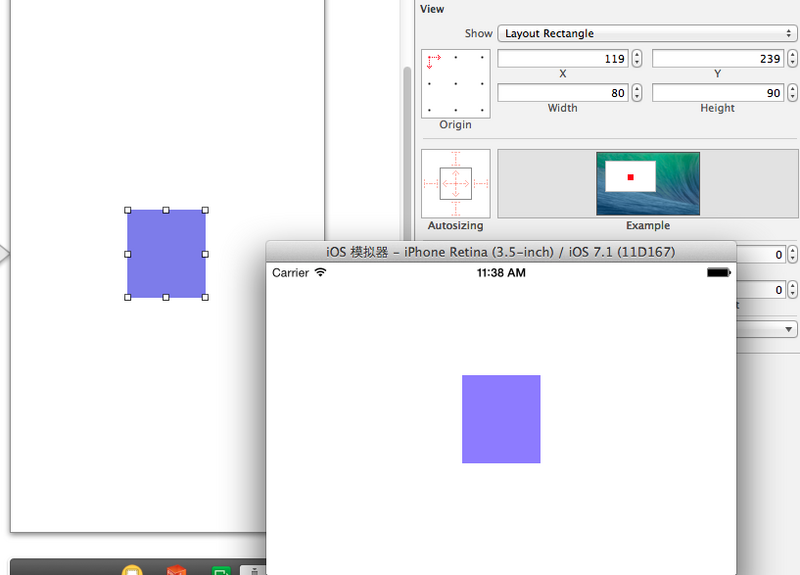Click the Width label under field
Screen dimensions: 800x575
click(563, 108)
